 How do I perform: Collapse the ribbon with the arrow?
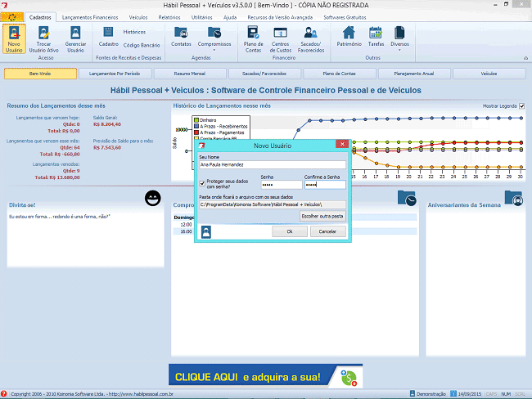pyautogui.click(x=525, y=58)
